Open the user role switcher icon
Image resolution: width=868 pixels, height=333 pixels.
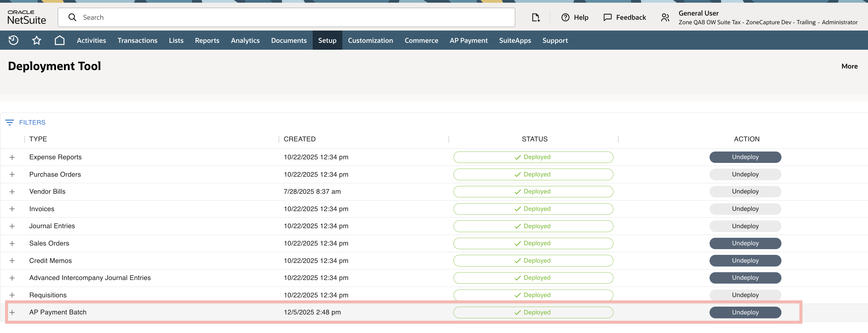tap(665, 18)
